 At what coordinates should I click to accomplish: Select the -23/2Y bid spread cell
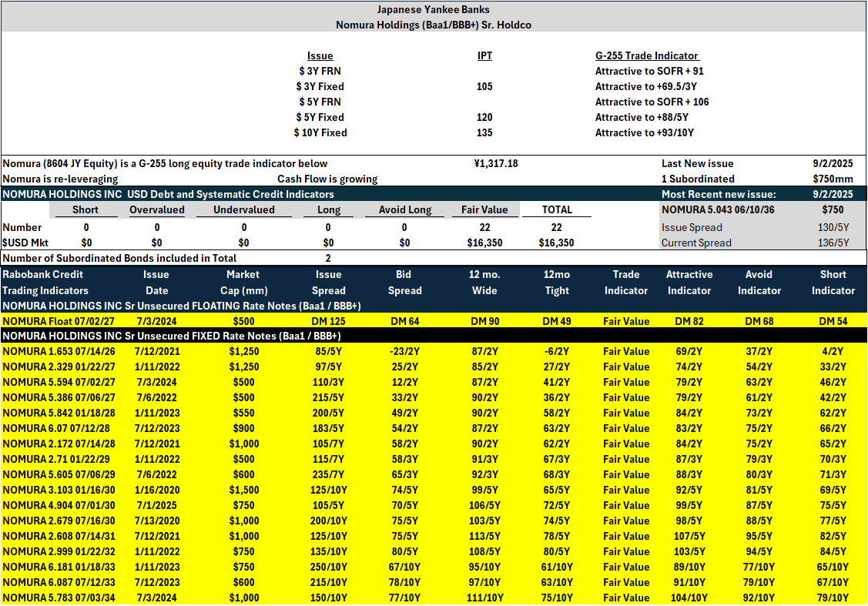click(404, 351)
